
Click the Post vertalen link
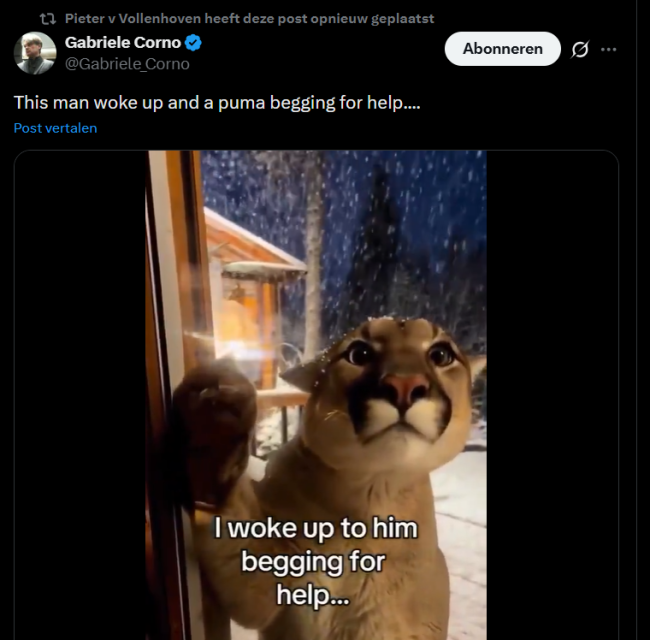tap(55, 128)
